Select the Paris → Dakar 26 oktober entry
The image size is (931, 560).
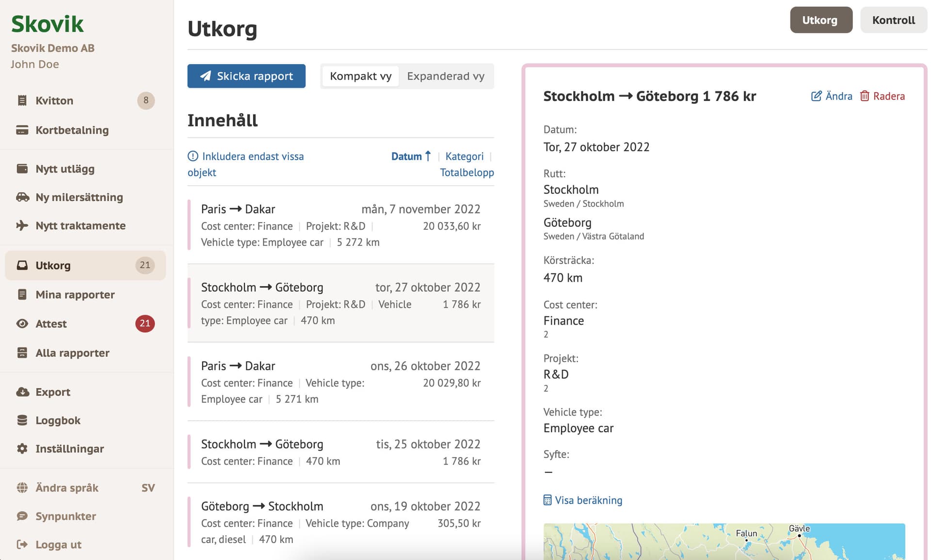[x=340, y=382]
